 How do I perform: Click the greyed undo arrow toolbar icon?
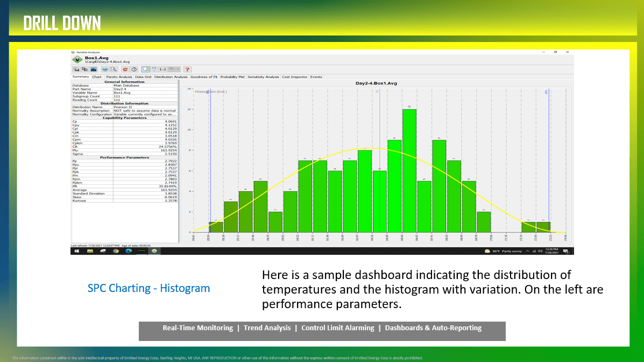click(x=171, y=69)
